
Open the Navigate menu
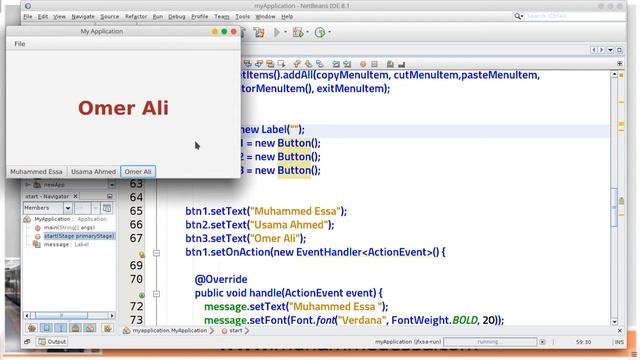(x=83, y=17)
